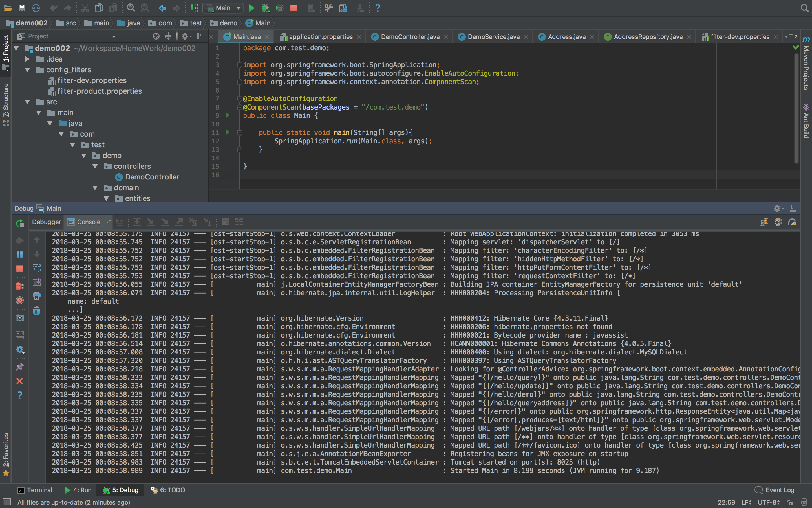Collapse the domain package node

95,188
